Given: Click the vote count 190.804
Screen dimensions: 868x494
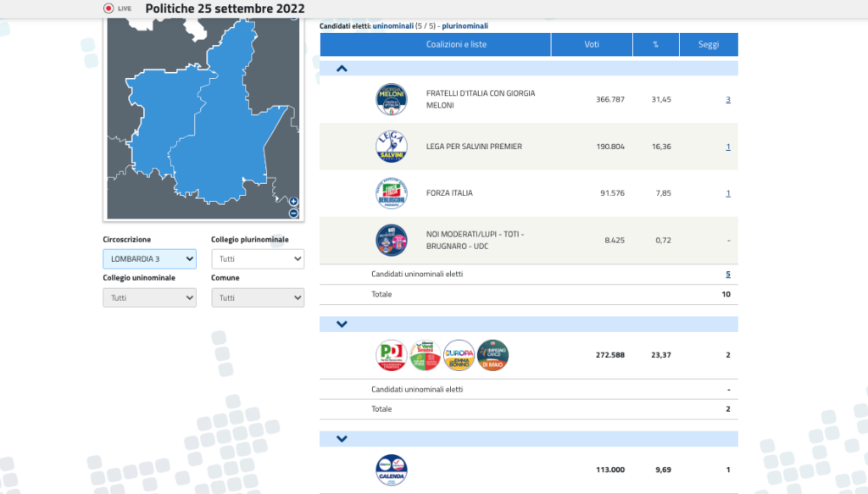Looking at the screenshot, I should (x=610, y=147).
